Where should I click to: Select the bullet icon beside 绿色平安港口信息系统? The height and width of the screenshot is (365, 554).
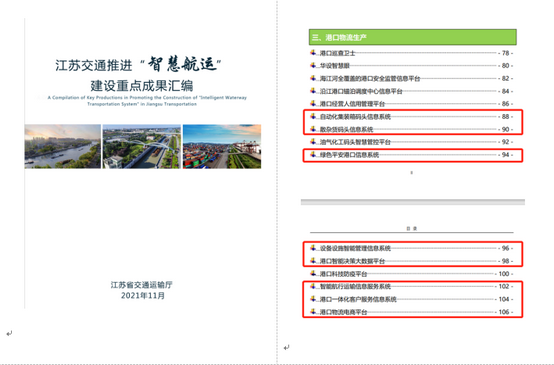(x=313, y=154)
